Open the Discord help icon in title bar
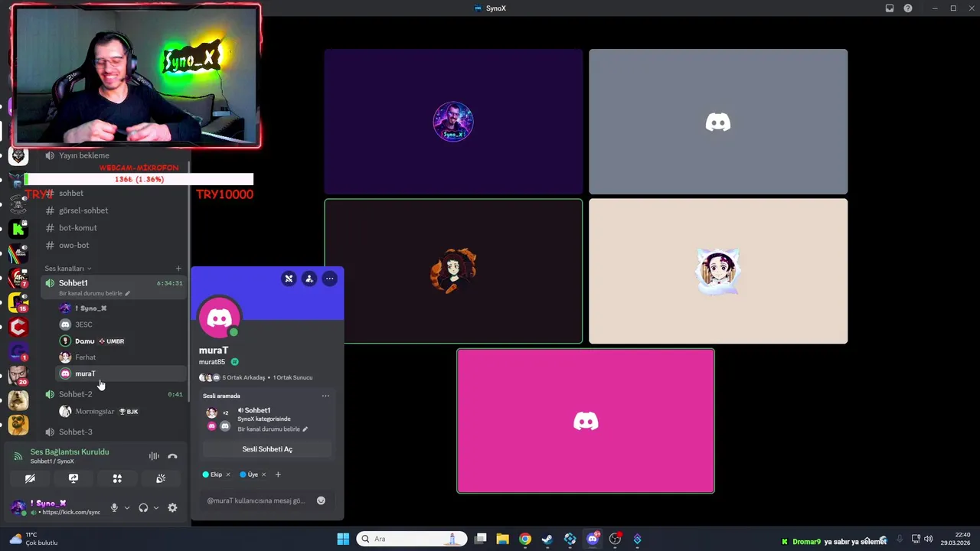This screenshot has width=980, height=551. (x=908, y=8)
